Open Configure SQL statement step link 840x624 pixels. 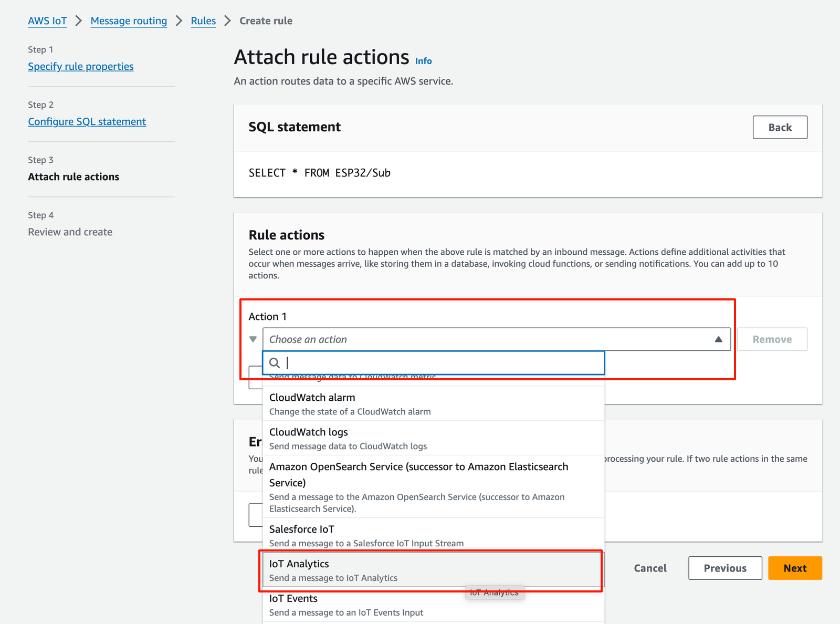pyautogui.click(x=87, y=122)
